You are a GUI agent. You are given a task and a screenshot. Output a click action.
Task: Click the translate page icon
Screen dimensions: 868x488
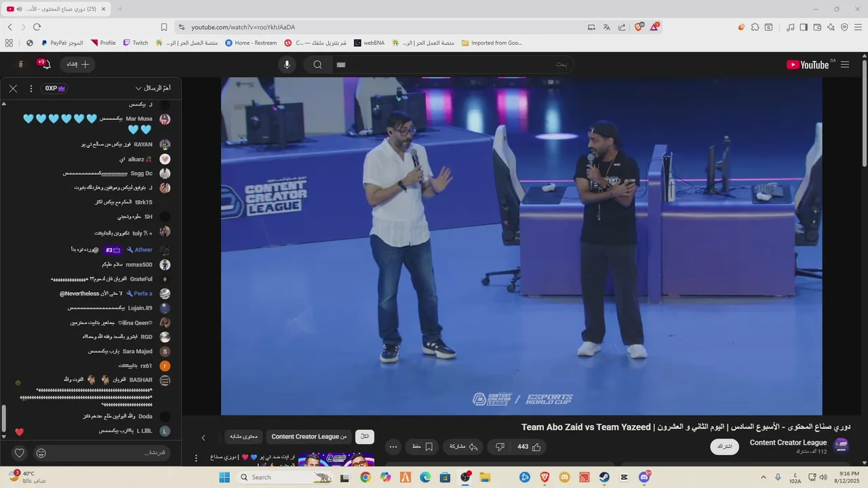click(606, 27)
